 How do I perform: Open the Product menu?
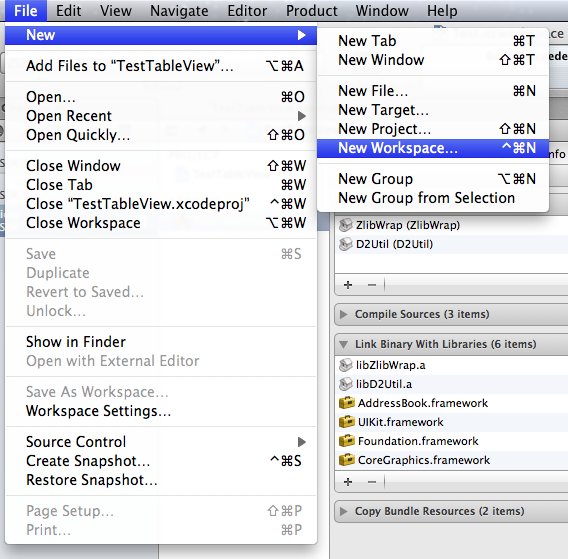pyautogui.click(x=312, y=11)
